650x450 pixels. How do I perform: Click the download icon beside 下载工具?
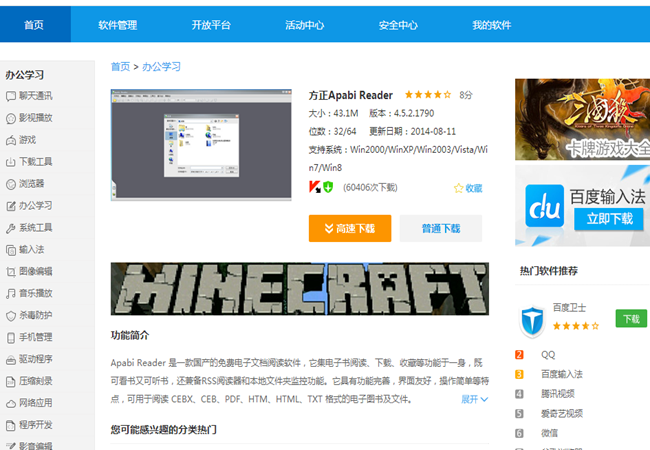pyautogui.click(x=11, y=162)
